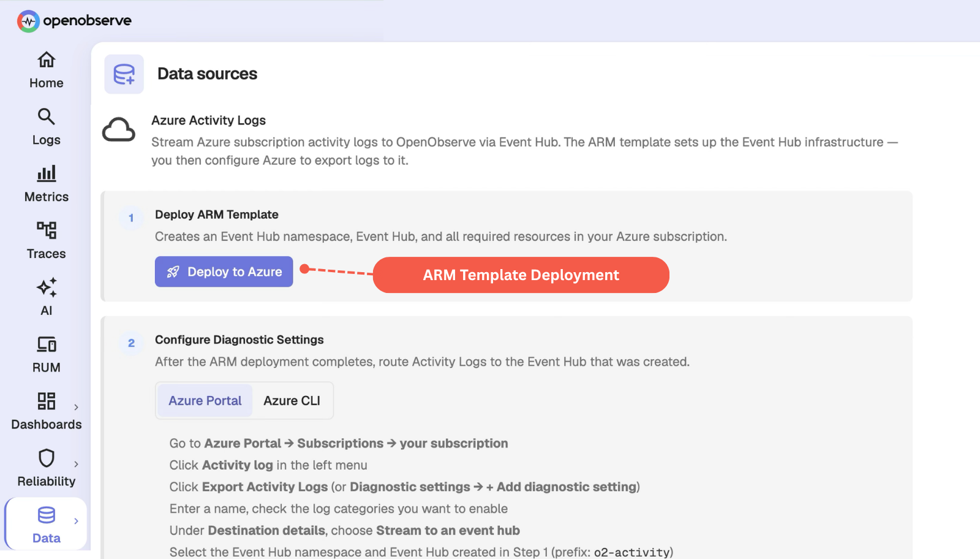Click the Configure Diagnostic Settings step title

239,340
